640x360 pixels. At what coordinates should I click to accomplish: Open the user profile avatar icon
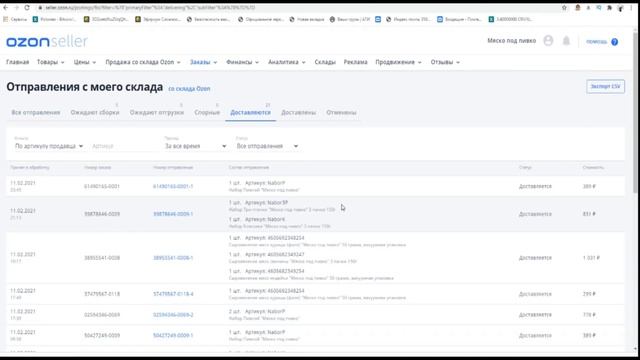pos(548,41)
